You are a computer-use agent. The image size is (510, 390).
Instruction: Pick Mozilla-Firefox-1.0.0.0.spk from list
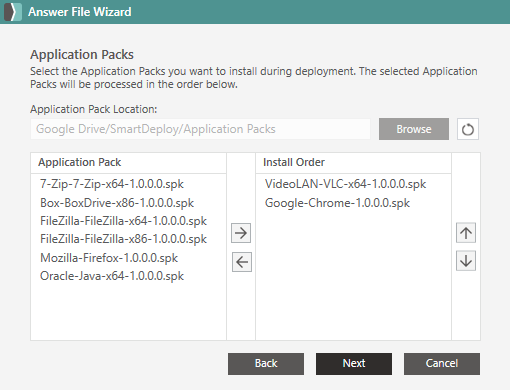109,258
